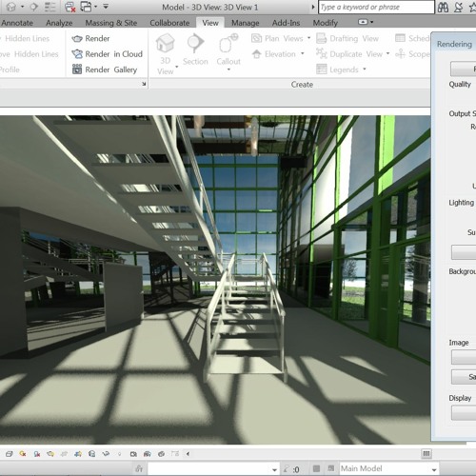Open the ribbon display options arrow

click(x=372, y=22)
